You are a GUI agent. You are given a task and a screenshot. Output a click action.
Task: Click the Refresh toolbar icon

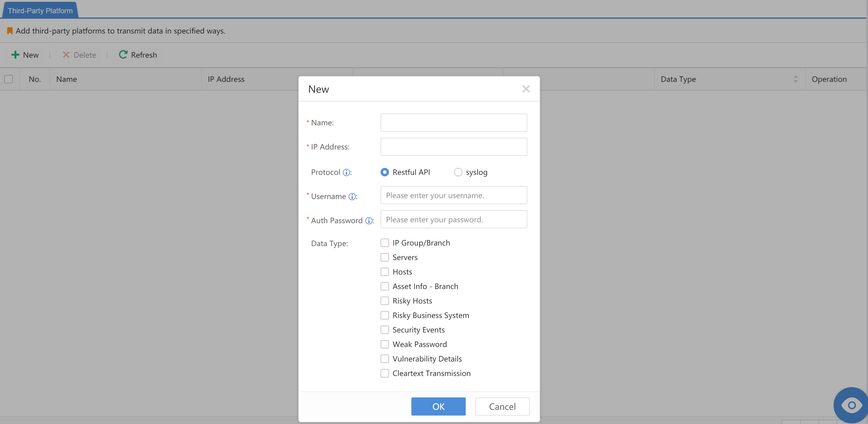[x=123, y=55]
